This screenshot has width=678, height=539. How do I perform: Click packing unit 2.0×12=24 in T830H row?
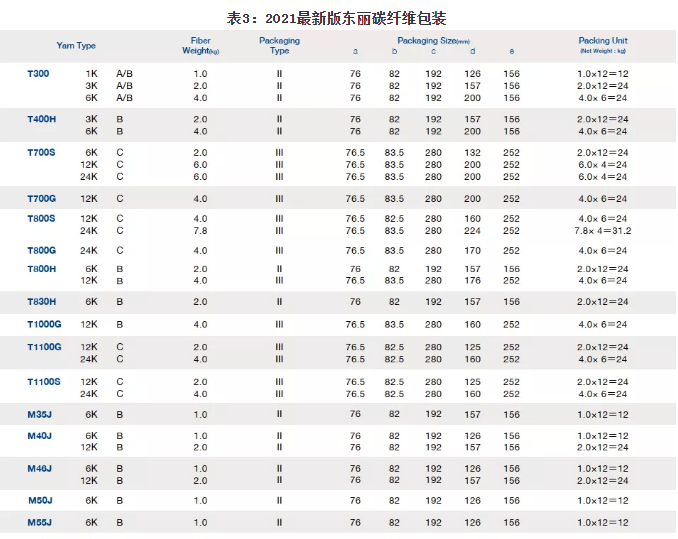(x=603, y=302)
